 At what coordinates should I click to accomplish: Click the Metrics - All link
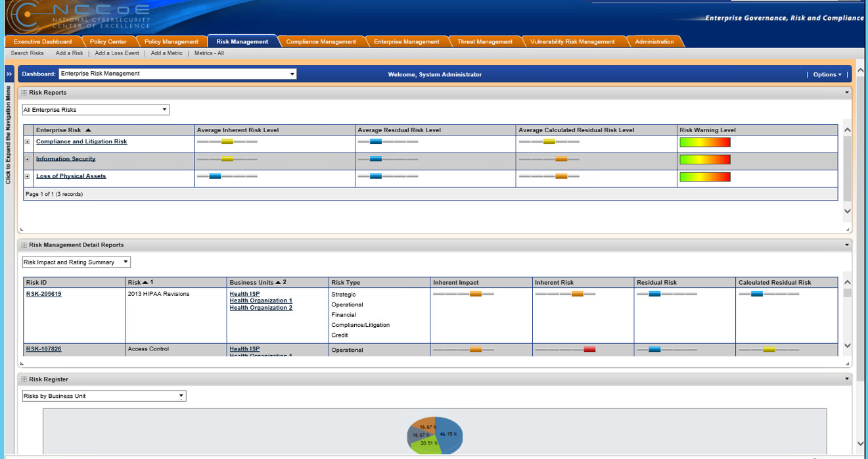point(209,53)
